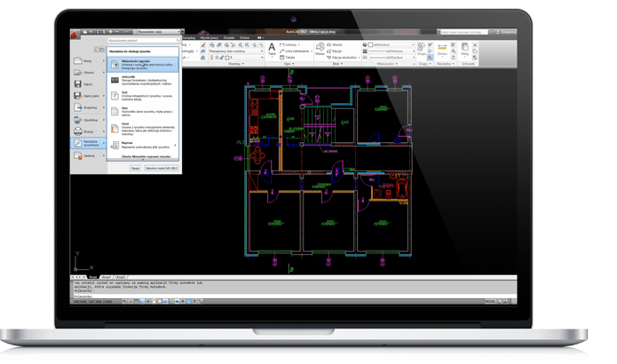Click the cut icon in Schowek panel
This screenshot has height=364, width=617.
pos(475,45)
